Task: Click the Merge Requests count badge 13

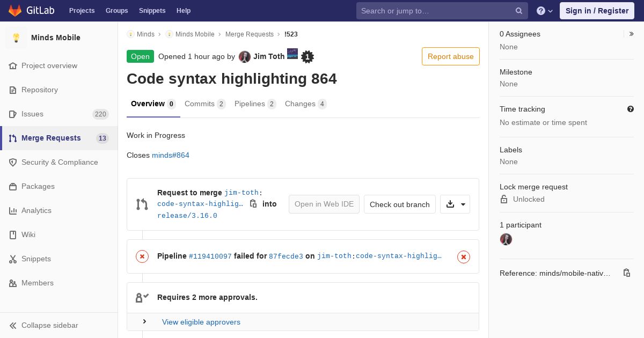Action: (x=103, y=138)
